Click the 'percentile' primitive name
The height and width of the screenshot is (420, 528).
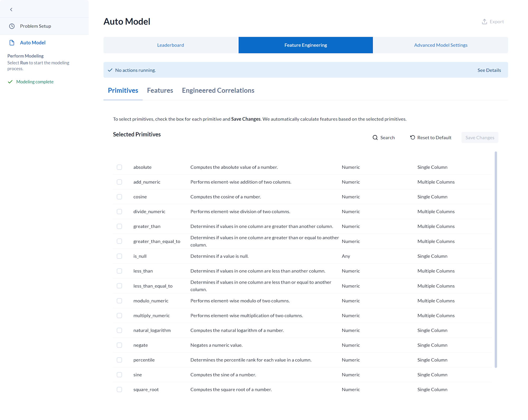(x=144, y=360)
